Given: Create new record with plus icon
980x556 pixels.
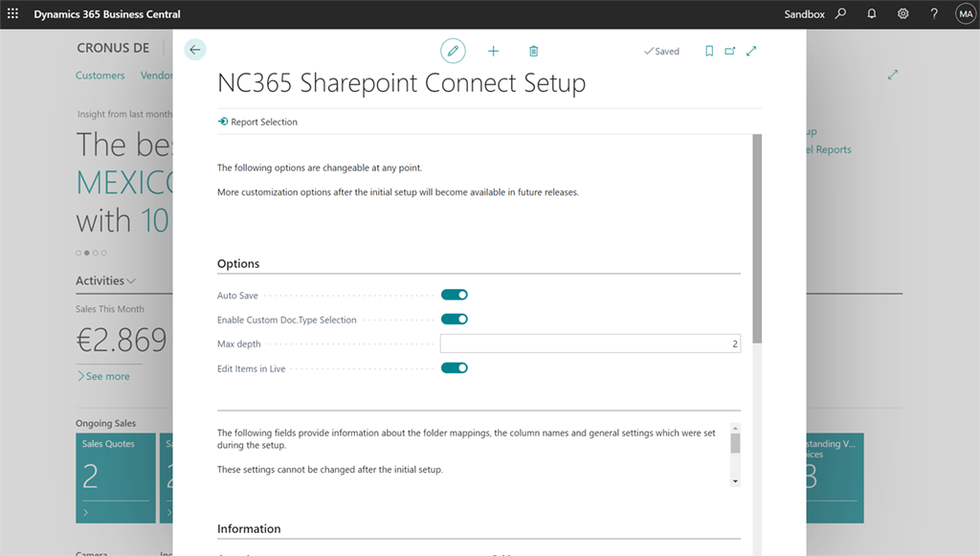Looking at the screenshot, I should [493, 52].
